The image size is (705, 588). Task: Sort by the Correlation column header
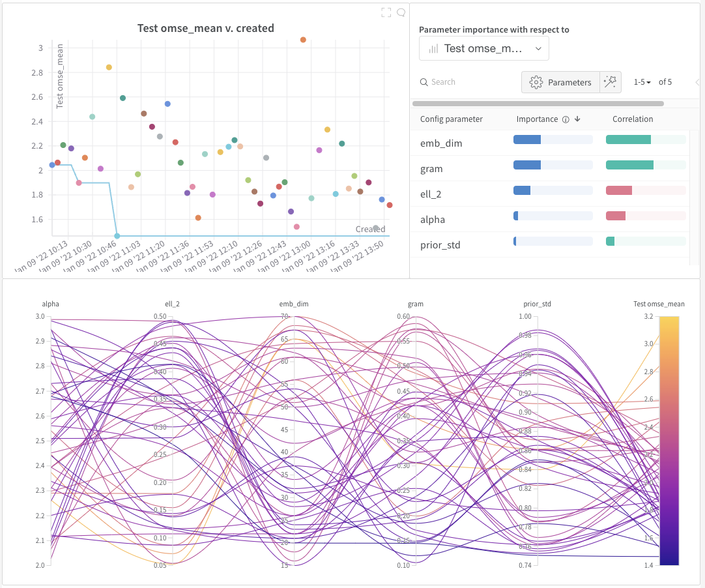click(633, 119)
